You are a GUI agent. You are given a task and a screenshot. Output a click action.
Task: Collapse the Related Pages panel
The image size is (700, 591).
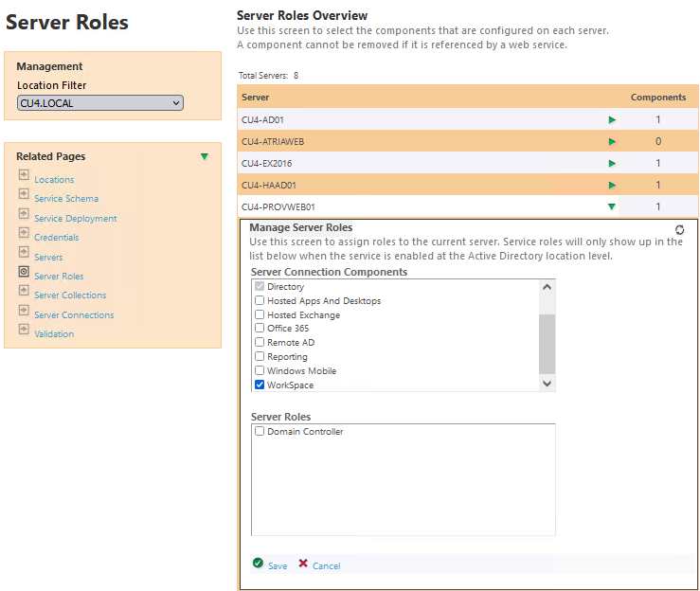pos(205,157)
